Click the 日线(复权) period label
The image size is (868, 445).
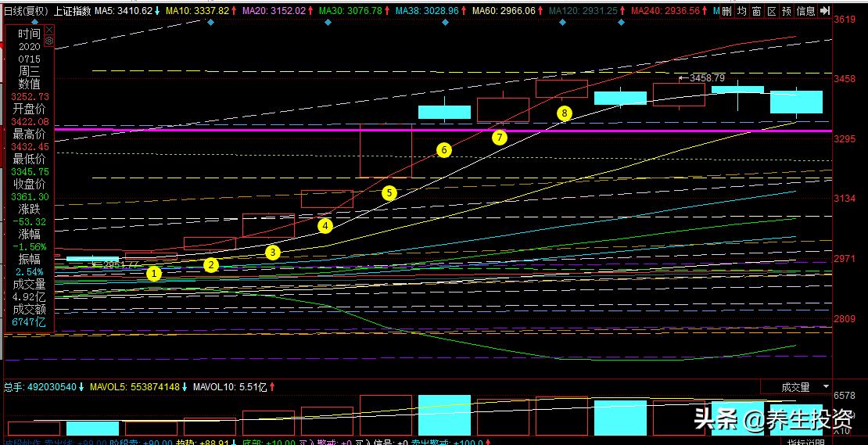pos(25,11)
